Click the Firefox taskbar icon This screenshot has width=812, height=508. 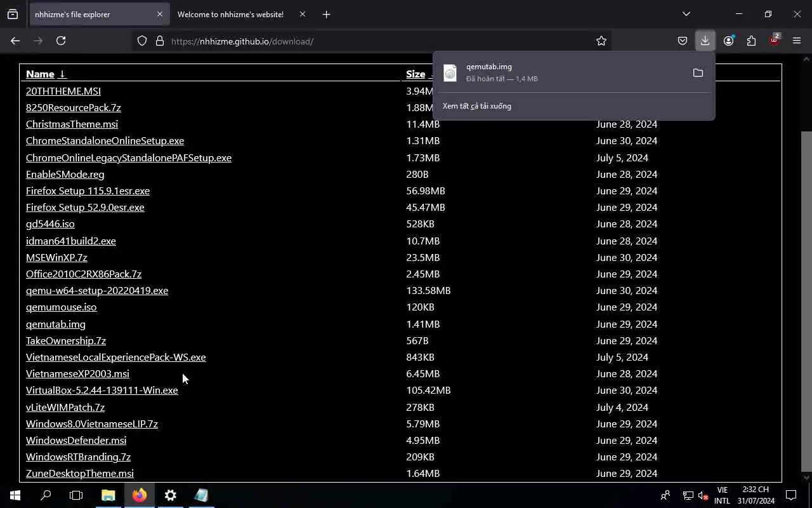coord(140,495)
